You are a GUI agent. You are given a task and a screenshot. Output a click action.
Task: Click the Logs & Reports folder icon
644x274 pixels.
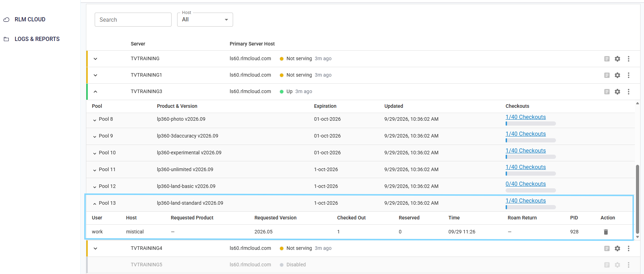[6, 39]
